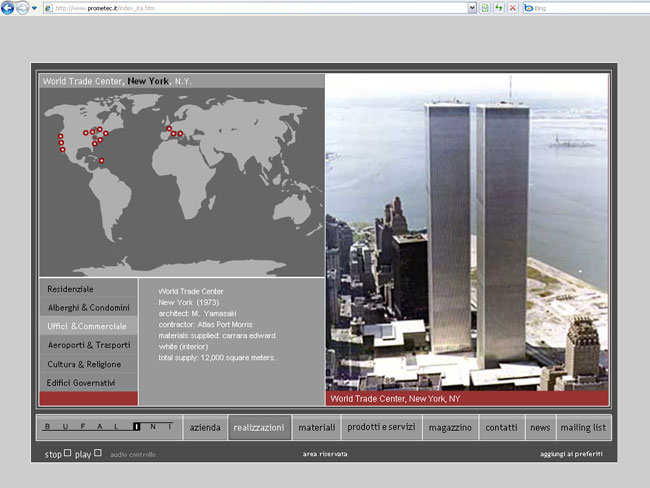The width and height of the screenshot is (650, 488).
Task: Go back with the browser Back arrow
Action: (x=7, y=7)
